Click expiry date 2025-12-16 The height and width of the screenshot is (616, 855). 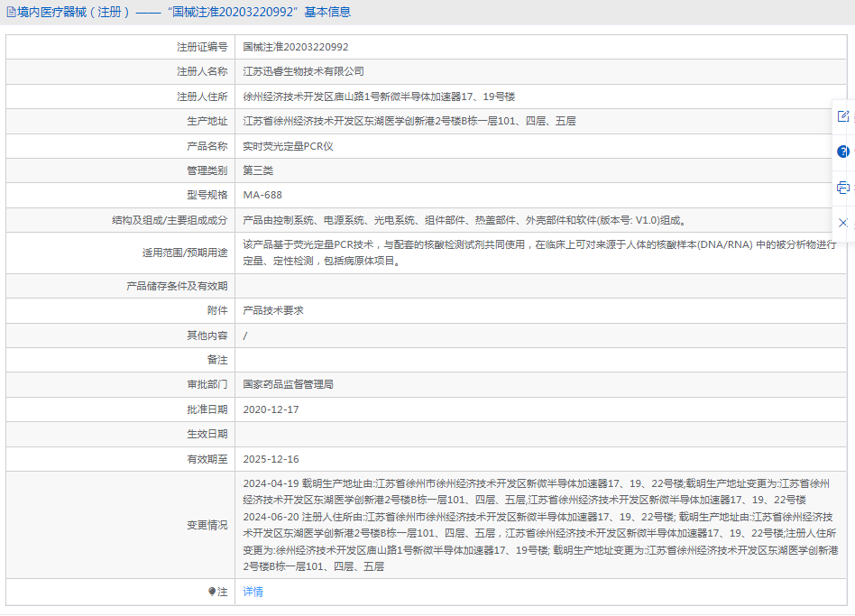271,459
